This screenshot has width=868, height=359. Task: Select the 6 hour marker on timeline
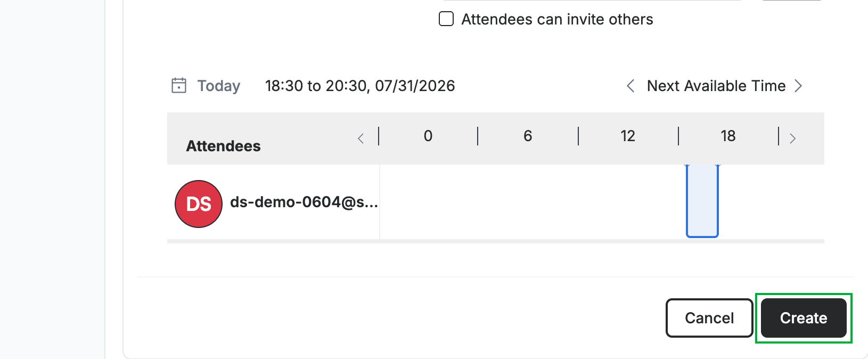tap(528, 136)
